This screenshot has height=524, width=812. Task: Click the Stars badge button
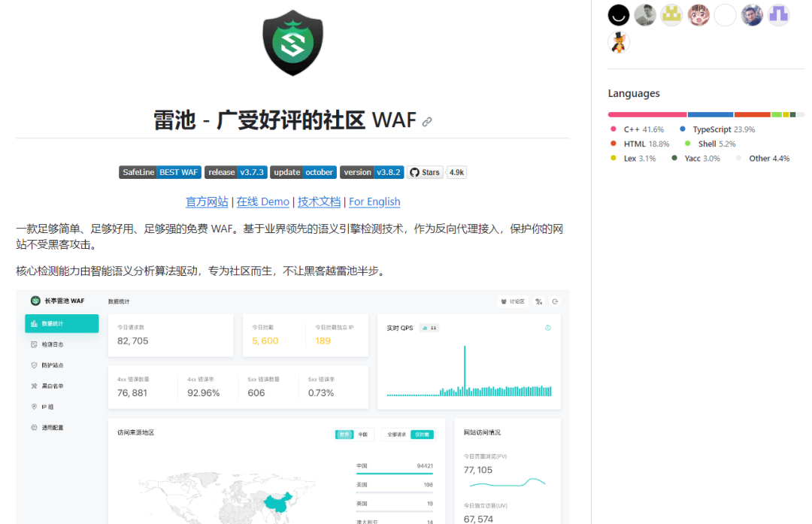coord(425,172)
